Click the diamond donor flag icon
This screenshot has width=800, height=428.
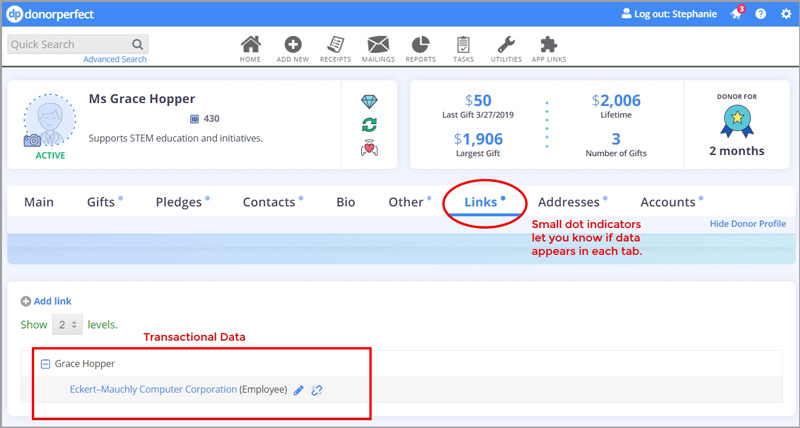[369, 102]
